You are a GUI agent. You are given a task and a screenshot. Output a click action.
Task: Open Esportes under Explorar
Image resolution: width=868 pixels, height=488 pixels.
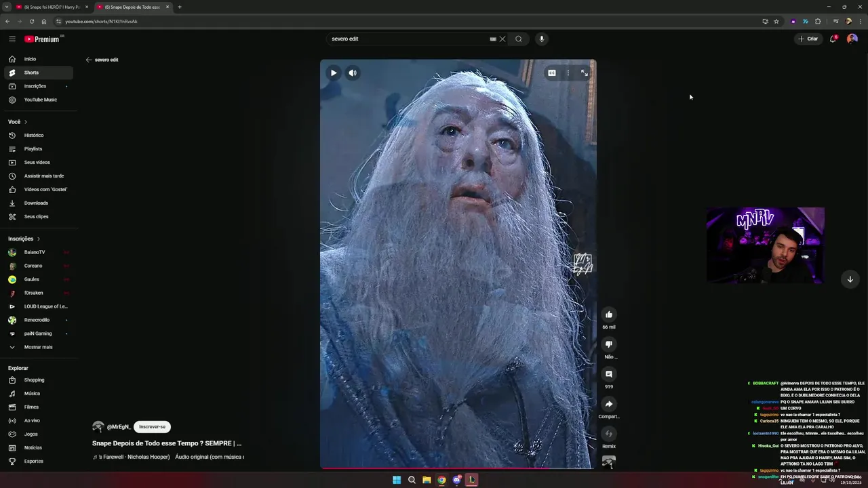click(39, 461)
